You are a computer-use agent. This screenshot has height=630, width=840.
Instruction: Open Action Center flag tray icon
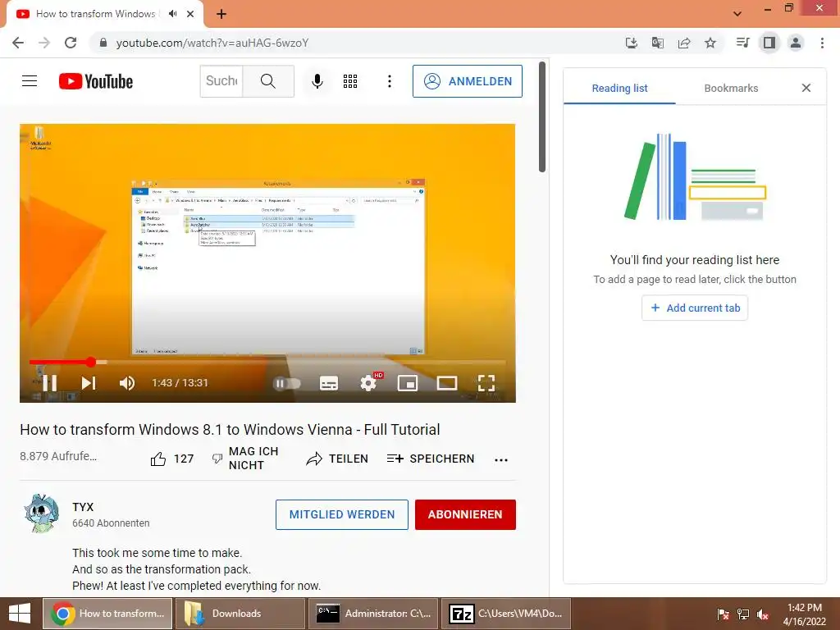click(x=724, y=614)
